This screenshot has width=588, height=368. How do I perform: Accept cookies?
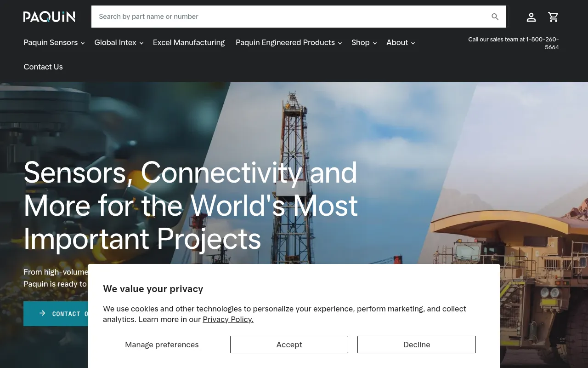click(289, 345)
